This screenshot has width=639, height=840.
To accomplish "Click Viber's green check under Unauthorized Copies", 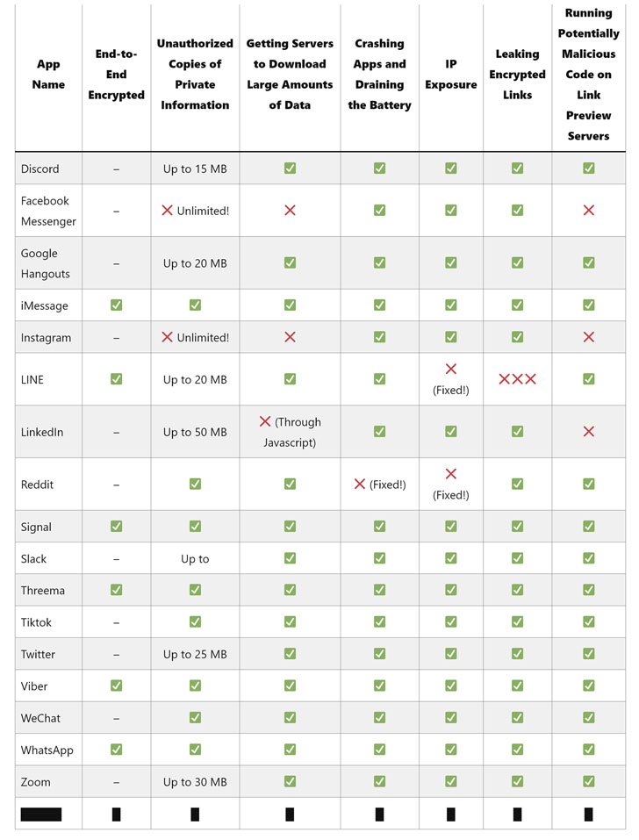I will [x=195, y=686].
